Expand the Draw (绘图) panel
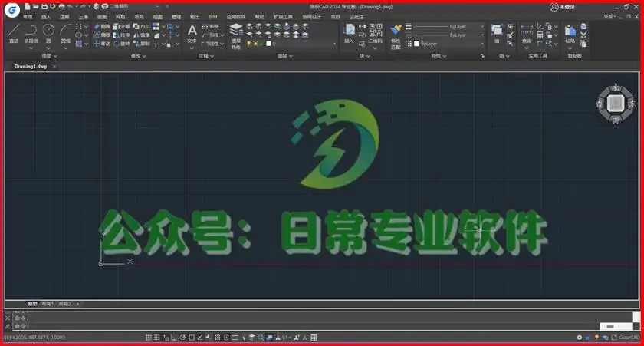The height and width of the screenshot is (346, 644). pos(49,56)
